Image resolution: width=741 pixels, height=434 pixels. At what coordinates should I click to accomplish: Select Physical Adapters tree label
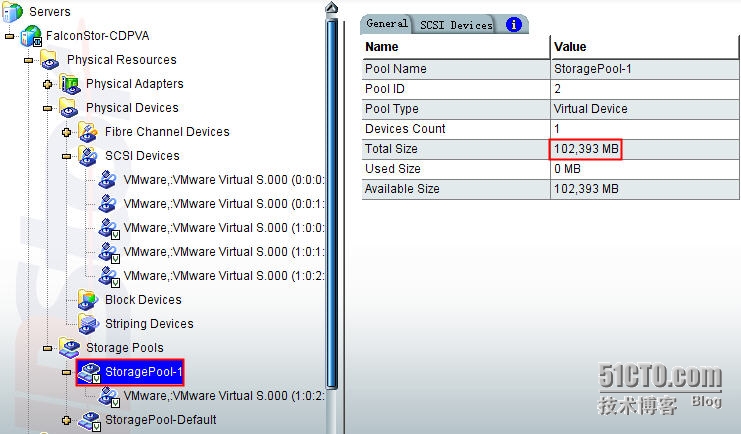pos(135,84)
